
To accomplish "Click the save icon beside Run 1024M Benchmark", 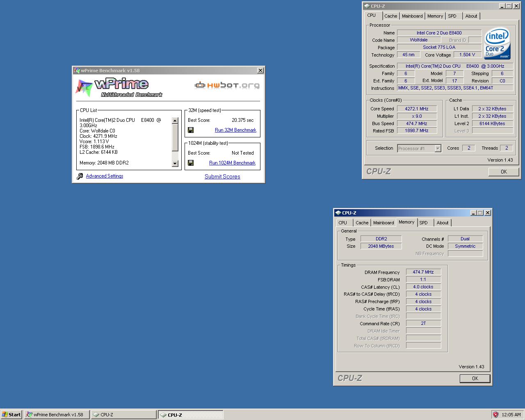I will (191, 163).
